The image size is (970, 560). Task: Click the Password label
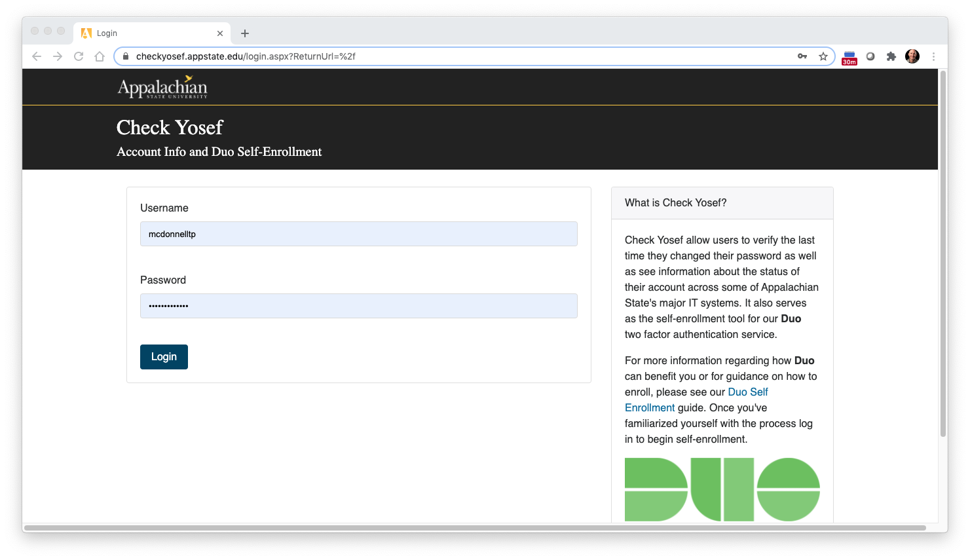coord(163,280)
